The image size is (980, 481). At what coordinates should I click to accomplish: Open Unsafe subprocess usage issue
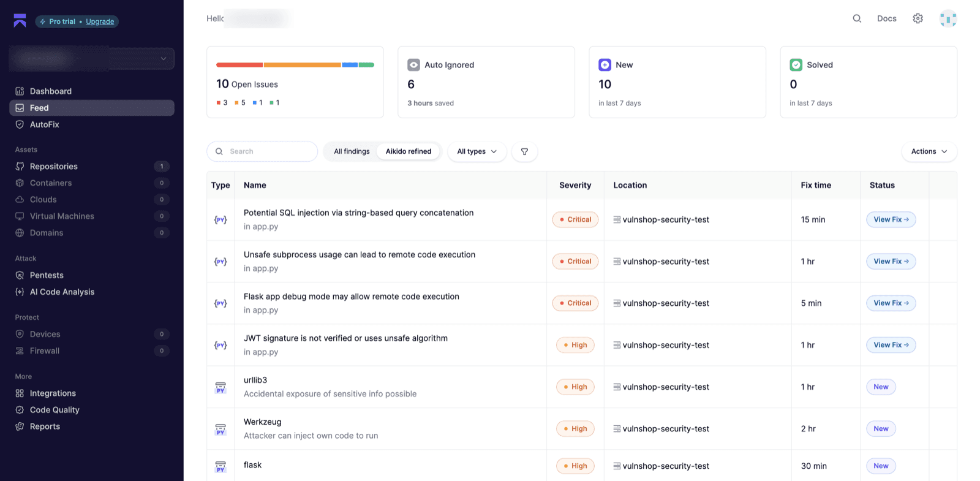[360, 254]
